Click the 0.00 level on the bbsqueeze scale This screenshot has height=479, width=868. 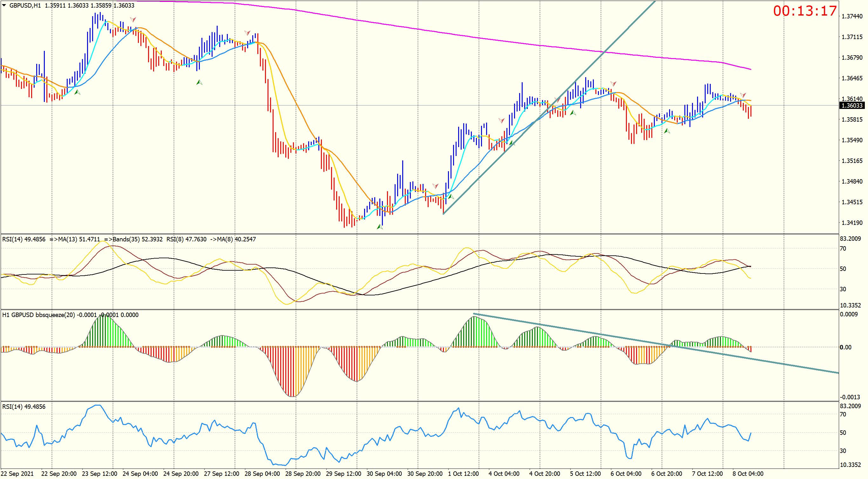tap(845, 347)
